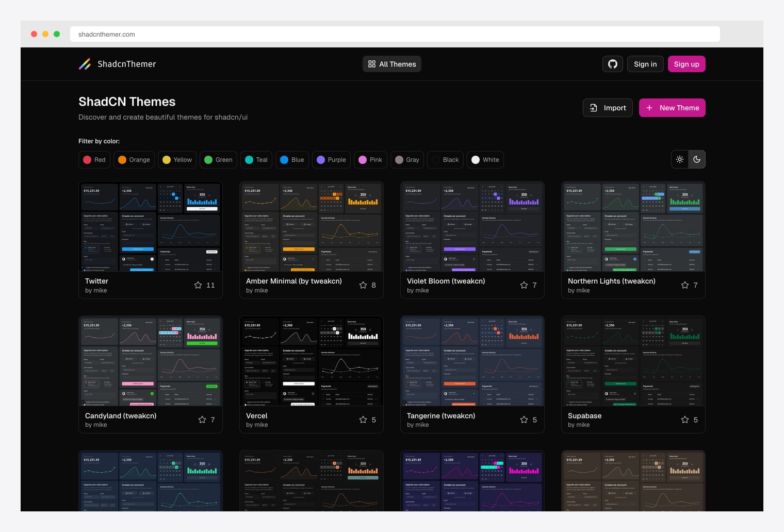Viewport: 784px width, 532px height.
Task: Open the Twitter theme preview thumbnail
Action: (x=151, y=226)
